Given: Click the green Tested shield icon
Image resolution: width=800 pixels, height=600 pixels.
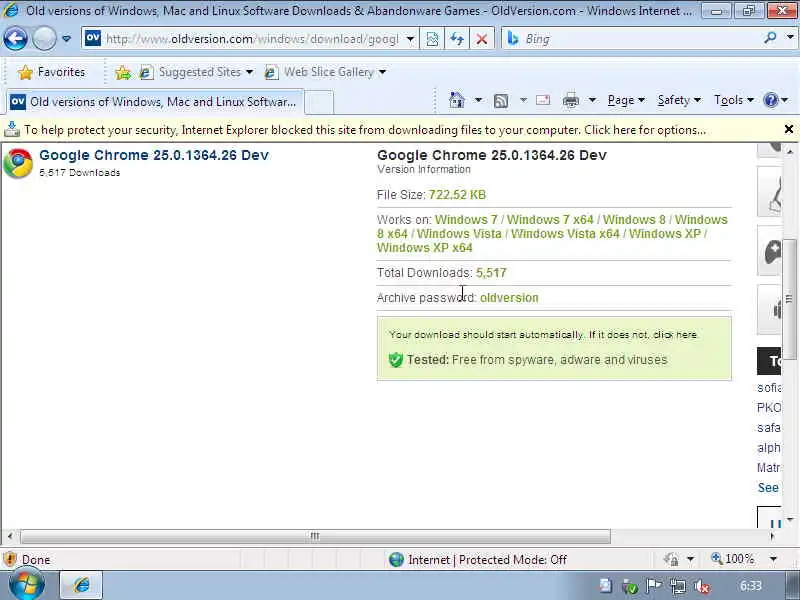Looking at the screenshot, I should [395, 360].
